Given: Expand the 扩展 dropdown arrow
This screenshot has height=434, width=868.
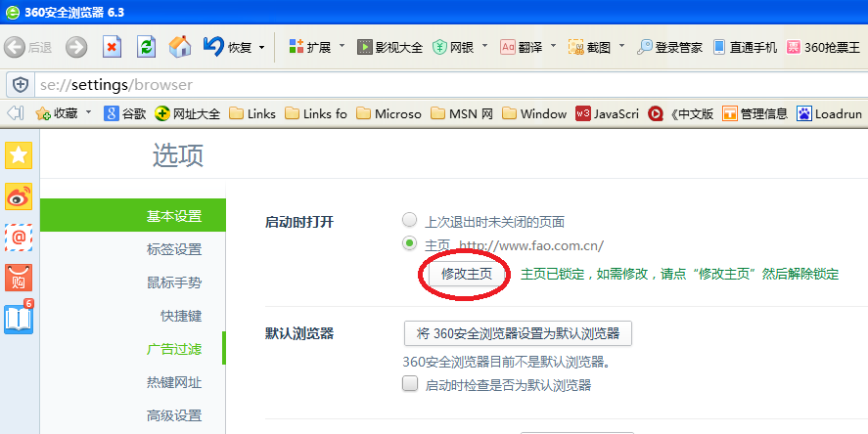Looking at the screenshot, I should [x=342, y=47].
